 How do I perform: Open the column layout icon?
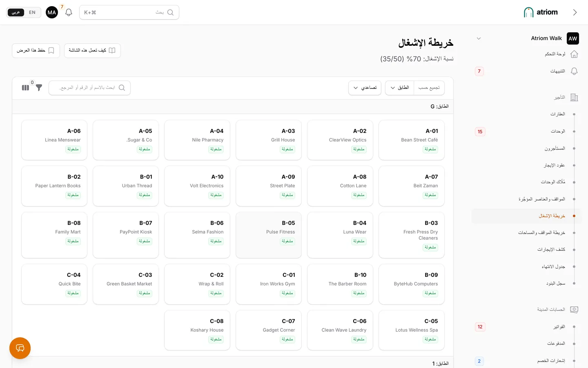click(25, 88)
